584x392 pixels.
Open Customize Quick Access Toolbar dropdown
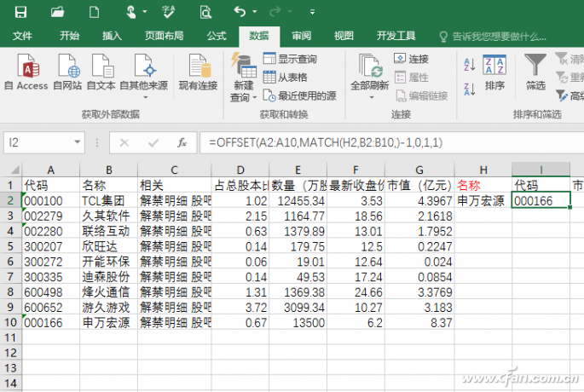tap(312, 12)
